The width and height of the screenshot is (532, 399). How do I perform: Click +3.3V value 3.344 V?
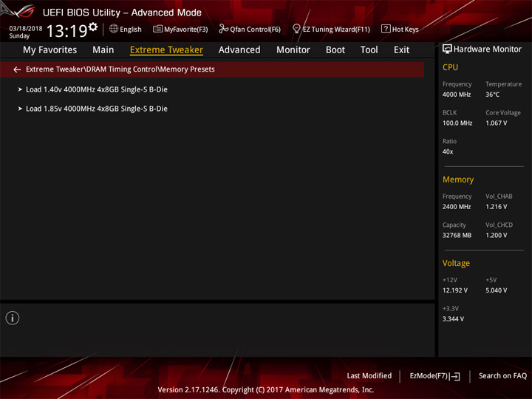click(453, 319)
